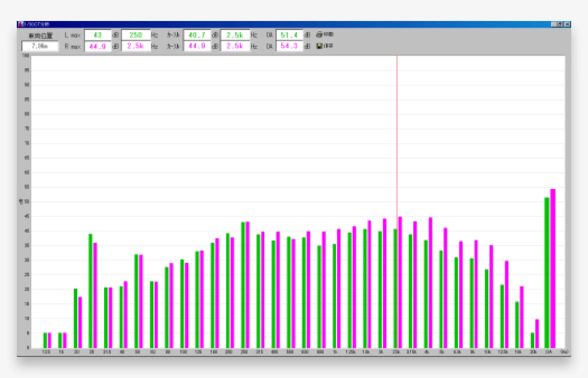Click the position field showing 7.96m
Viewport: 588px width, 378px height.
pos(40,46)
